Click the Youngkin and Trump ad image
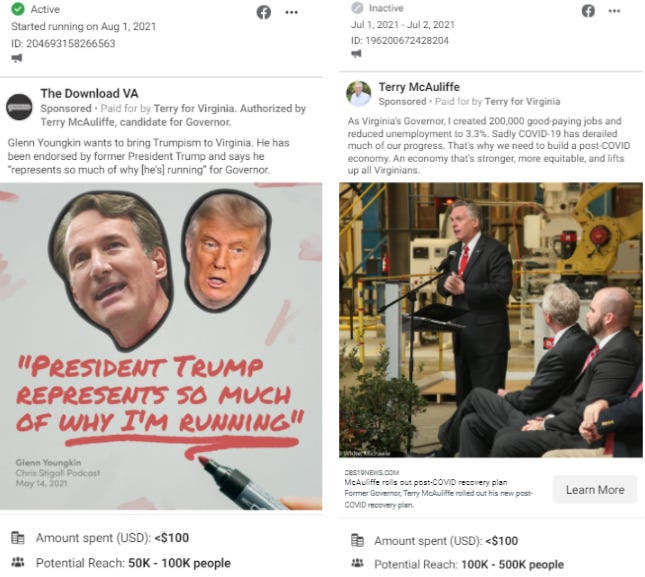Image resolution: width=645 pixels, height=577 pixels. pos(161,346)
